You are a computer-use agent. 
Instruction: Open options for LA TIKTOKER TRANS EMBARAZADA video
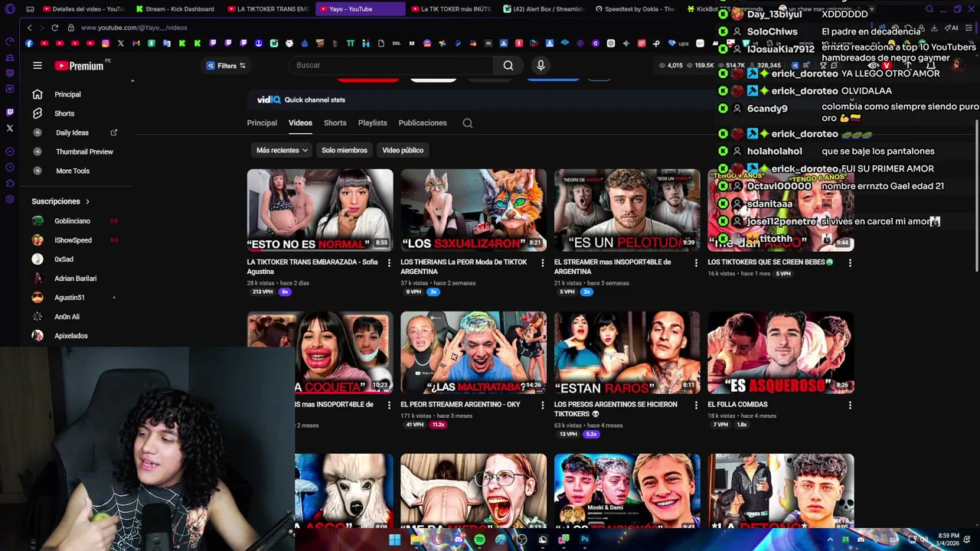pyautogui.click(x=389, y=263)
